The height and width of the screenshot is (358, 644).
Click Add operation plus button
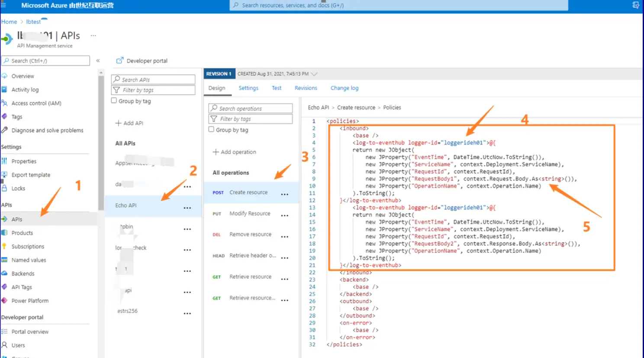216,152
